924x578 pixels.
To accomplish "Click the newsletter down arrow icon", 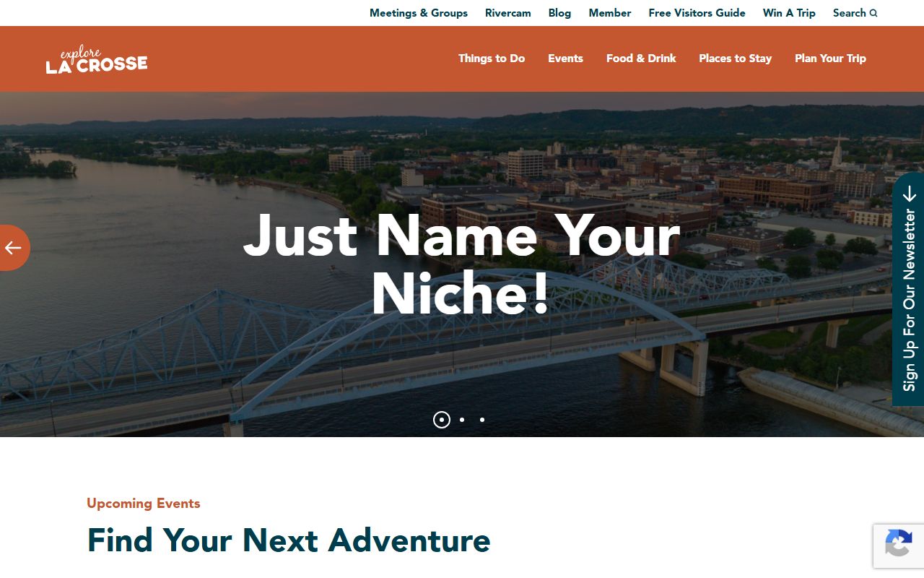I will (x=909, y=194).
